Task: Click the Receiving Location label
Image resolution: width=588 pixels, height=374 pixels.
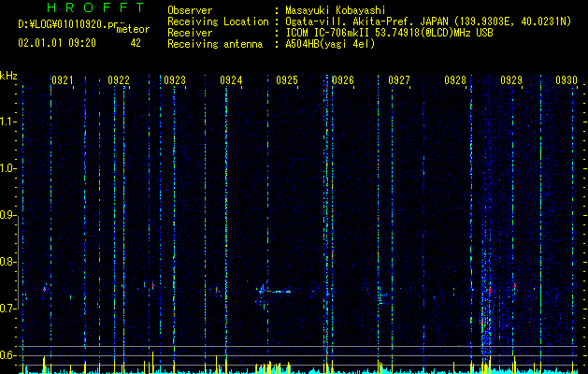Action: [x=218, y=22]
